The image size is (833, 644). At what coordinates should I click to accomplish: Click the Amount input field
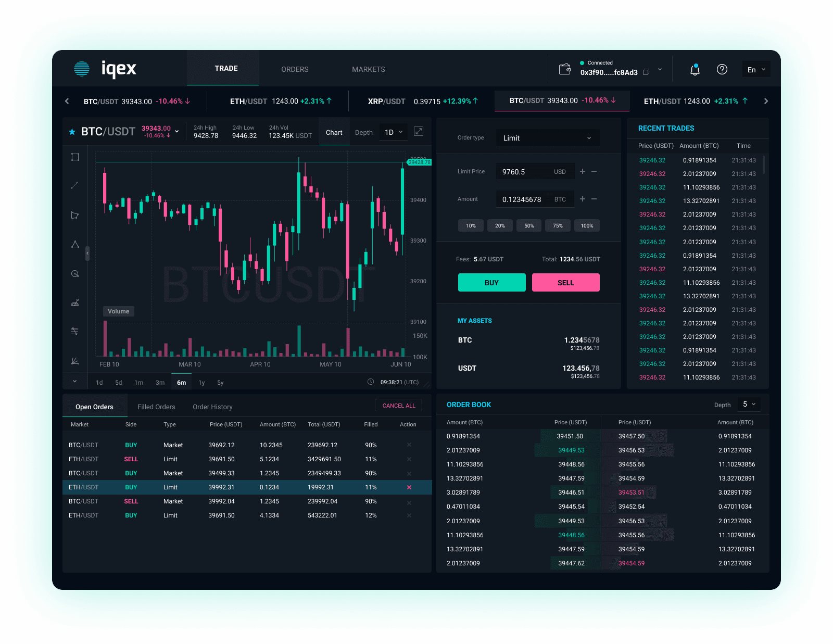tap(535, 199)
